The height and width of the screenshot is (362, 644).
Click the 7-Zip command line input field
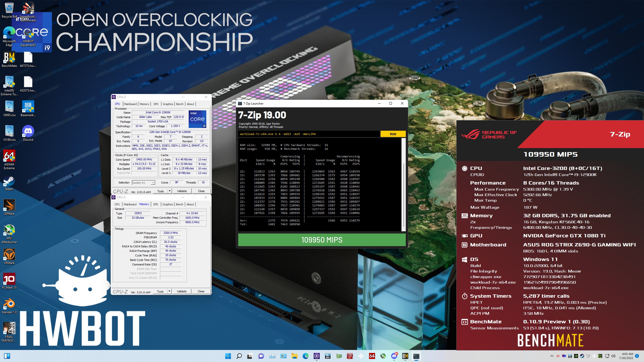(x=309, y=134)
